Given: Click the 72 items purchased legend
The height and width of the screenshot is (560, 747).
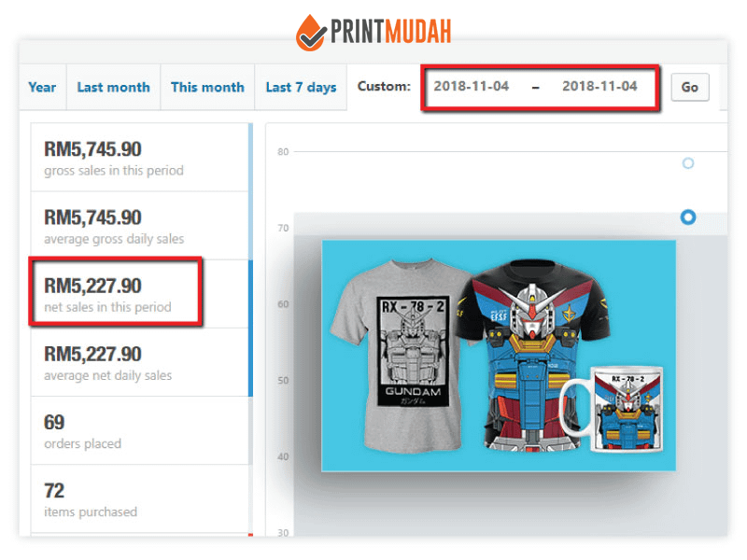Looking at the screenshot, I should click(141, 498).
